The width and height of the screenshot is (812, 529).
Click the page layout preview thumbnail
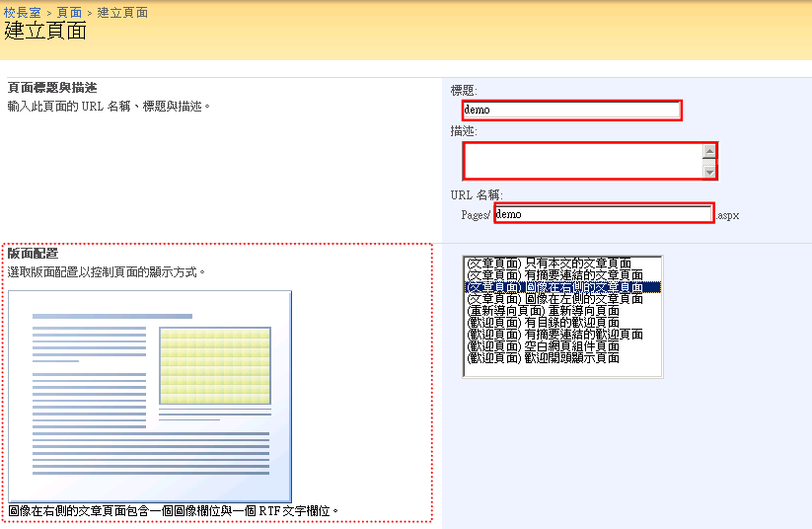(150, 397)
